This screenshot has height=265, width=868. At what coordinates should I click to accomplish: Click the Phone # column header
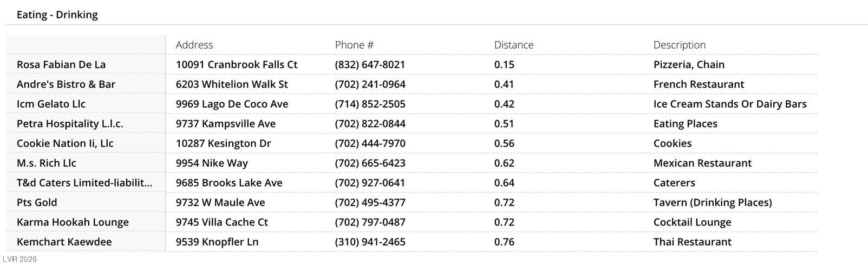click(354, 45)
